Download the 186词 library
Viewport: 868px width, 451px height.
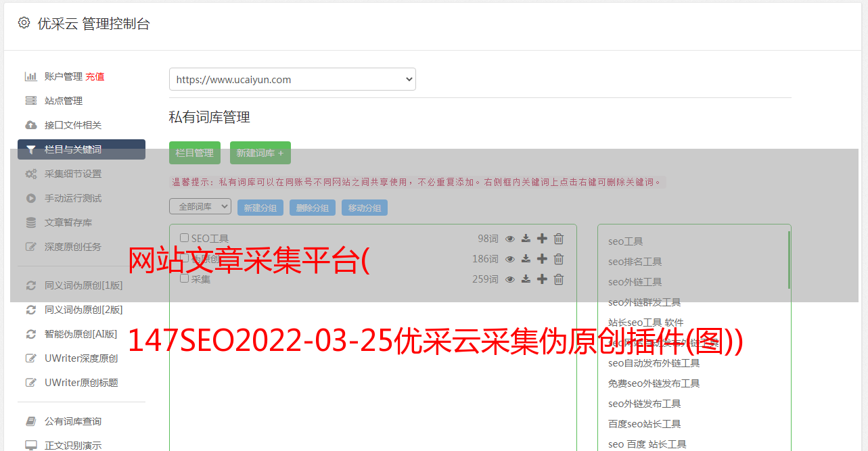click(526, 259)
